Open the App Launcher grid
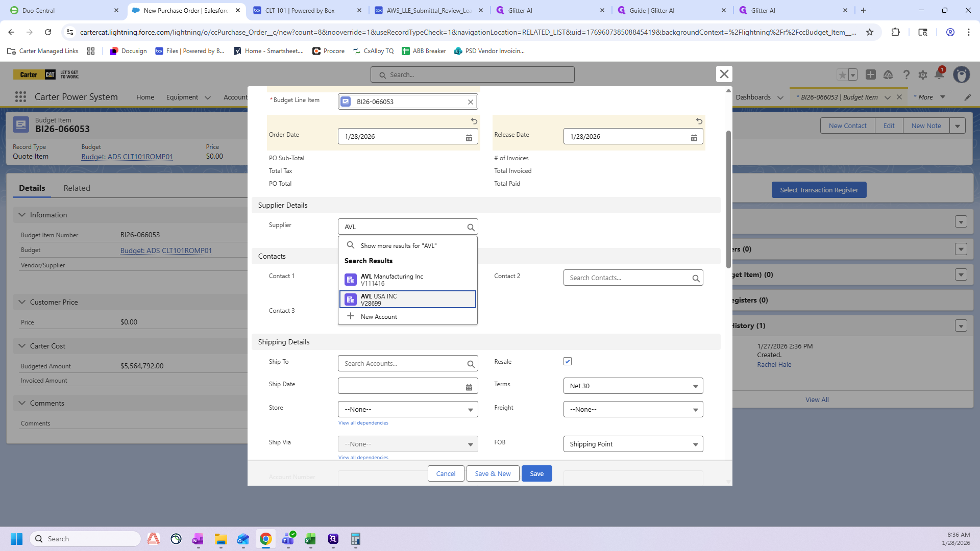980x551 pixels. coord(20,97)
